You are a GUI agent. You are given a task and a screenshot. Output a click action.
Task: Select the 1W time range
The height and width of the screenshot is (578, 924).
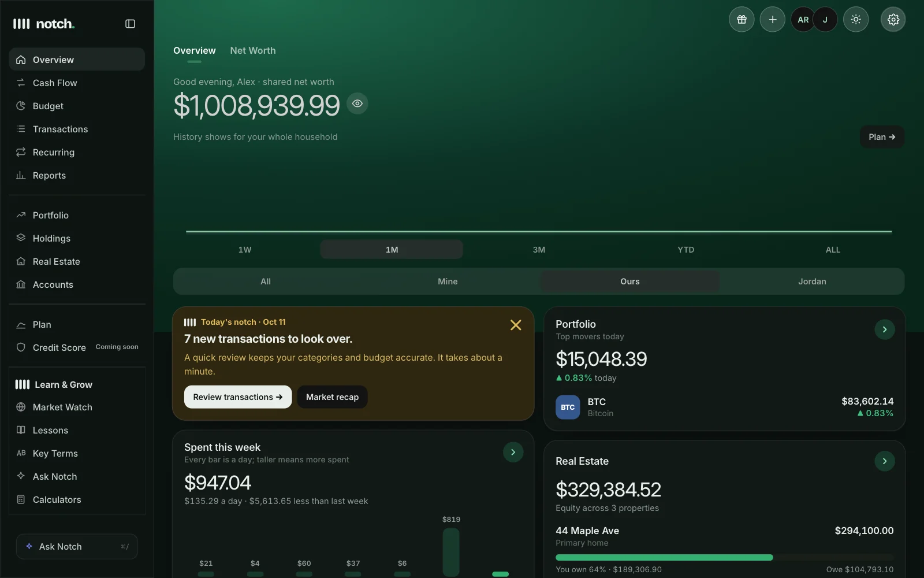pyautogui.click(x=245, y=250)
